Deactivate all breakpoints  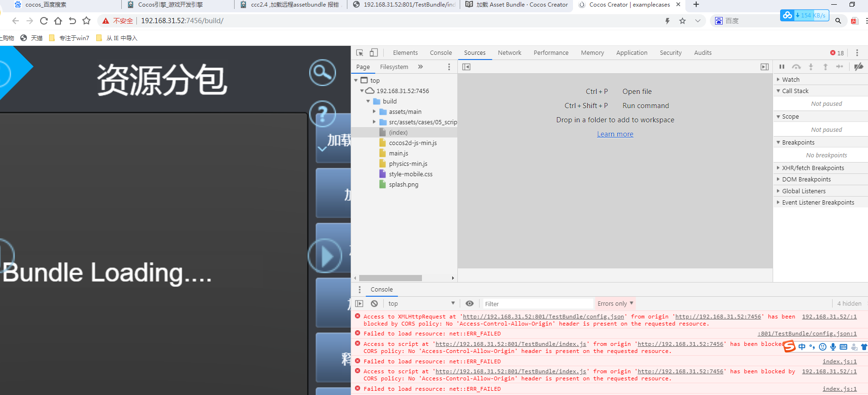coord(859,67)
